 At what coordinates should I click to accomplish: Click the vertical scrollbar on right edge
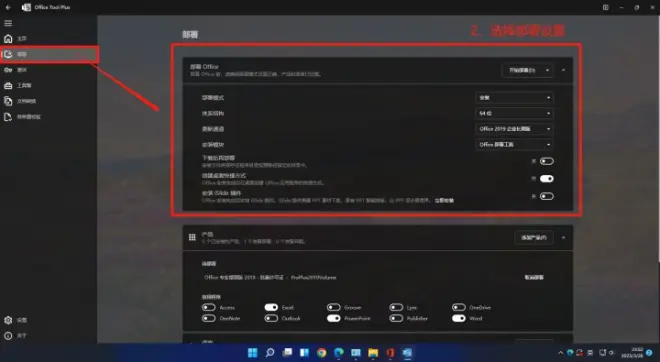pos(658,139)
